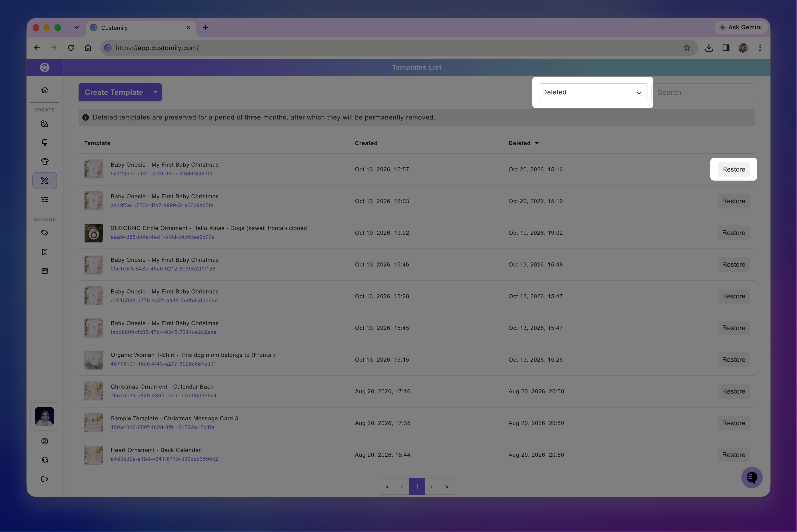Open browser downloads icon

coord(708,48)
